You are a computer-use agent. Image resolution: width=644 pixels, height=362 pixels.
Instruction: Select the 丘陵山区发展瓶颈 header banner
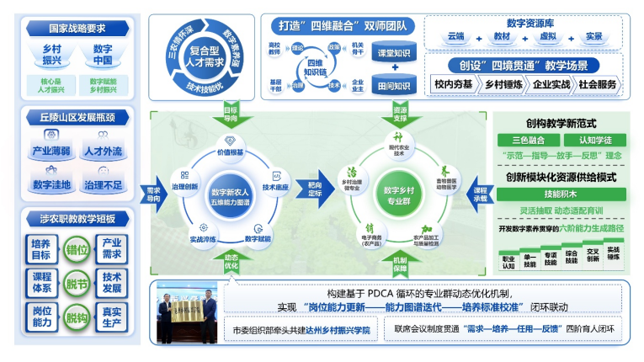(x=77, y=117)
